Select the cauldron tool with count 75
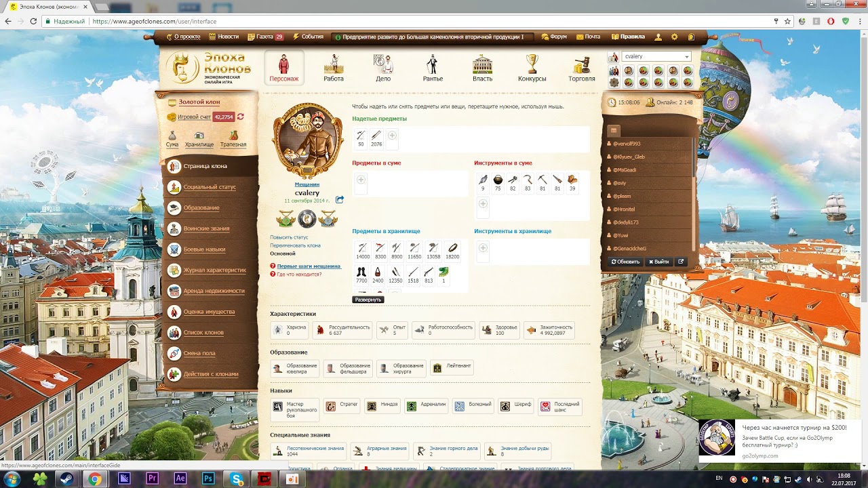 498,182
